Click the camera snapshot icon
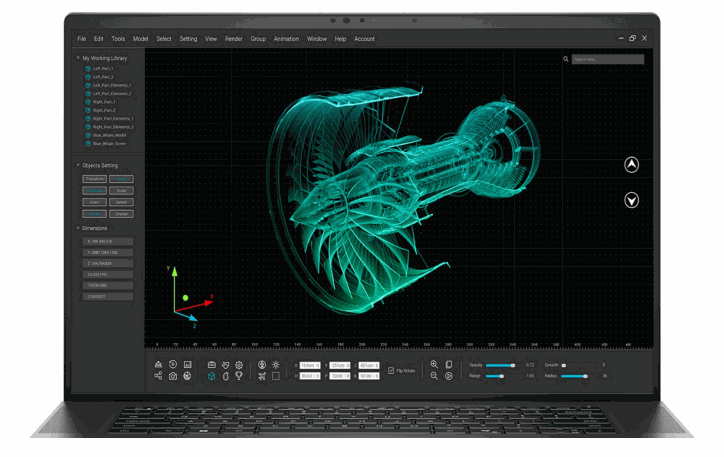Screen dimensions: 724x457 [173, 376]
